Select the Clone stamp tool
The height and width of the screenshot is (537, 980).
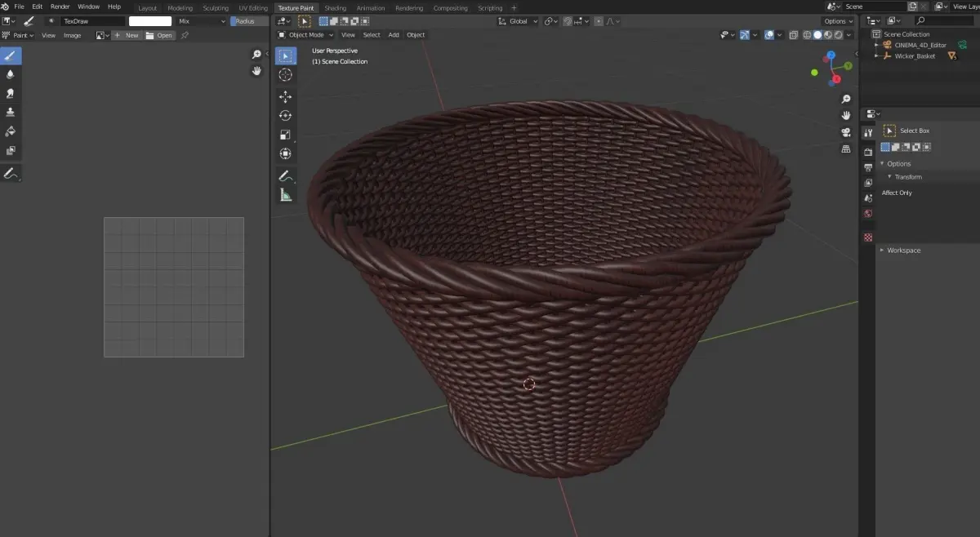coord(11,113)
